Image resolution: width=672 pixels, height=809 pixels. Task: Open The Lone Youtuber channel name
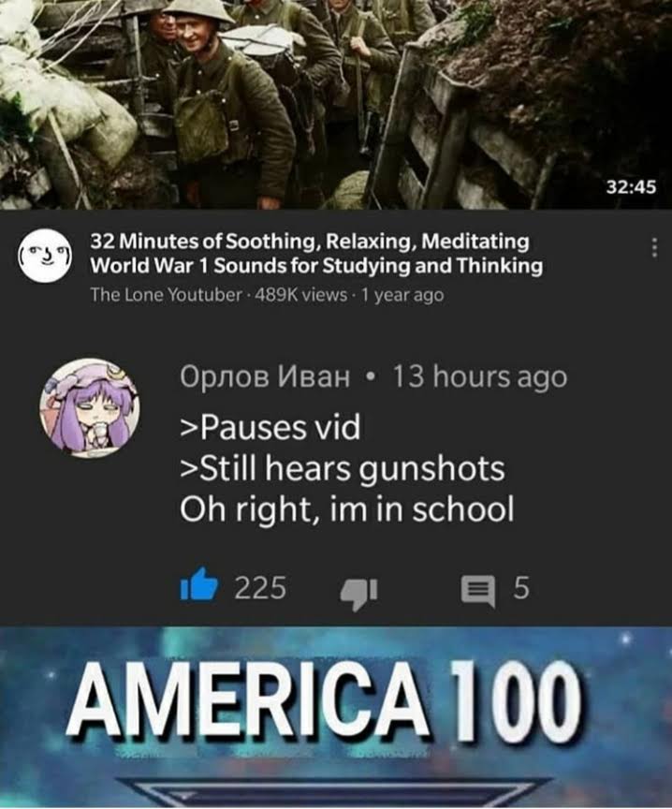click(166, 295)
